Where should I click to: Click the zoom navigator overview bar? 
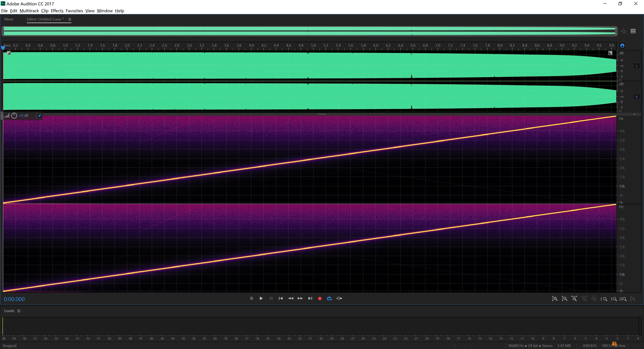[x=309, y=31]
